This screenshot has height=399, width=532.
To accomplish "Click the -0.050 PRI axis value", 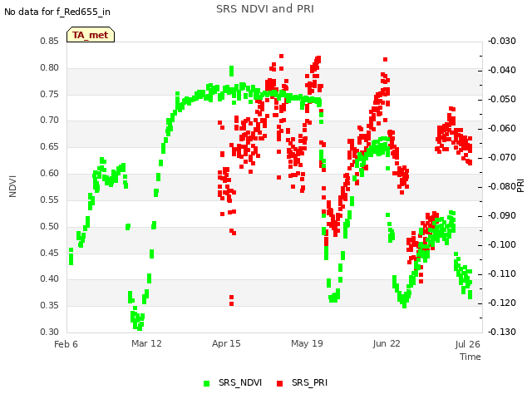I will 502,100.
